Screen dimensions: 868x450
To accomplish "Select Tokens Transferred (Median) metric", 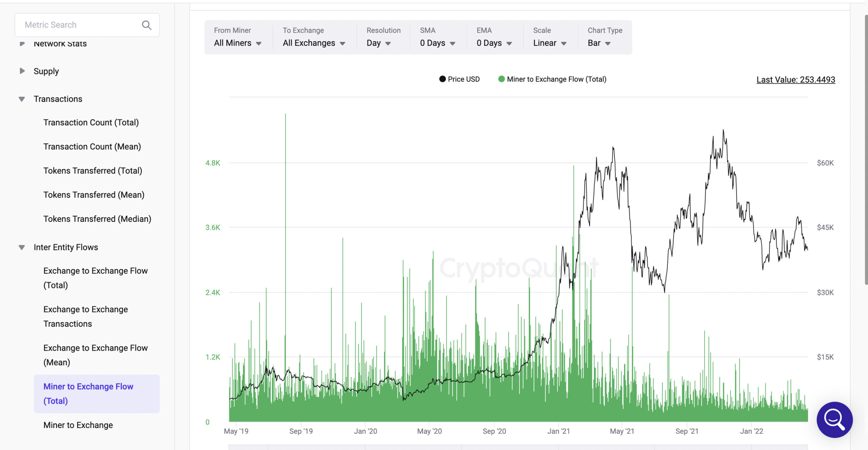I will click(97, 219).
